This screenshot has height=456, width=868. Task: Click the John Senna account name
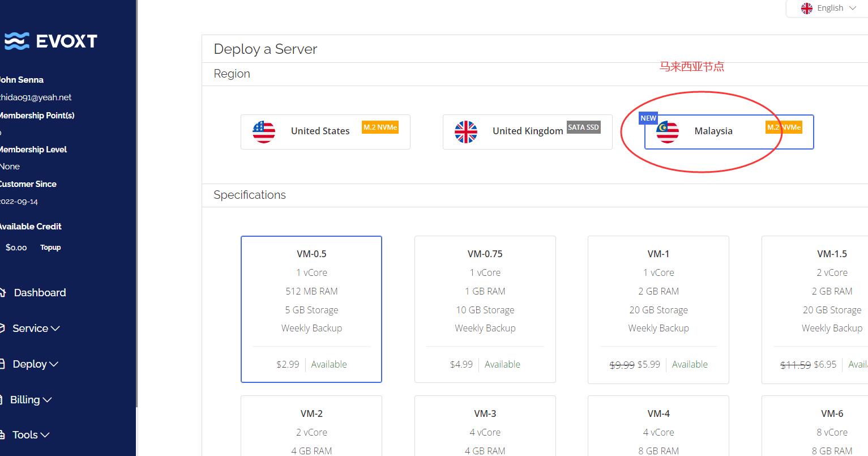(22, 80)
